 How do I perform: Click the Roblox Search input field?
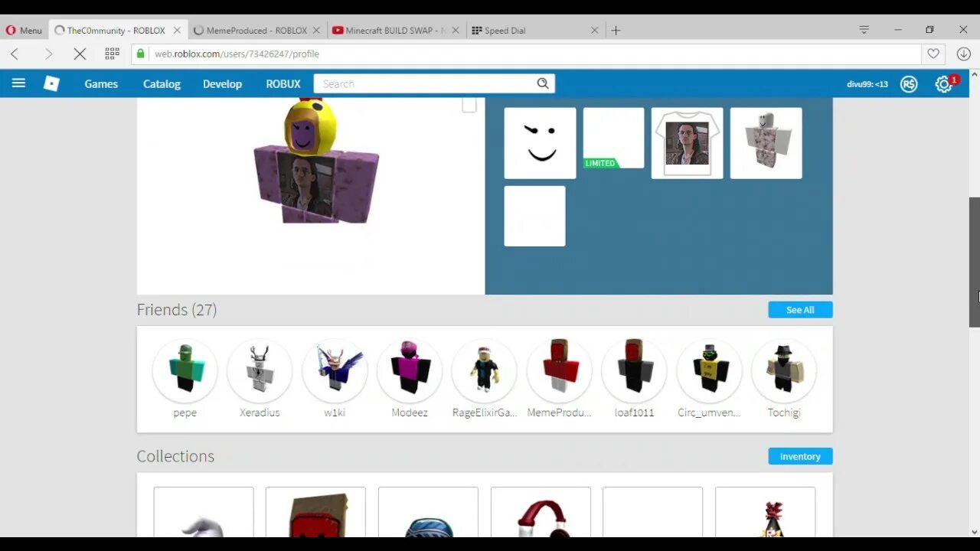point(425,83)
